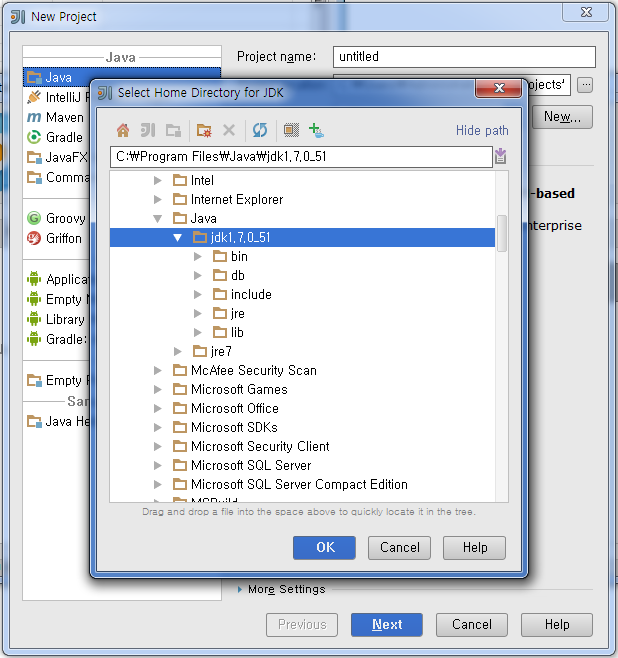Select Gradle project type in list
This screenshot has height=658, width=618.
pyautogui.click(x=57, y=137)
